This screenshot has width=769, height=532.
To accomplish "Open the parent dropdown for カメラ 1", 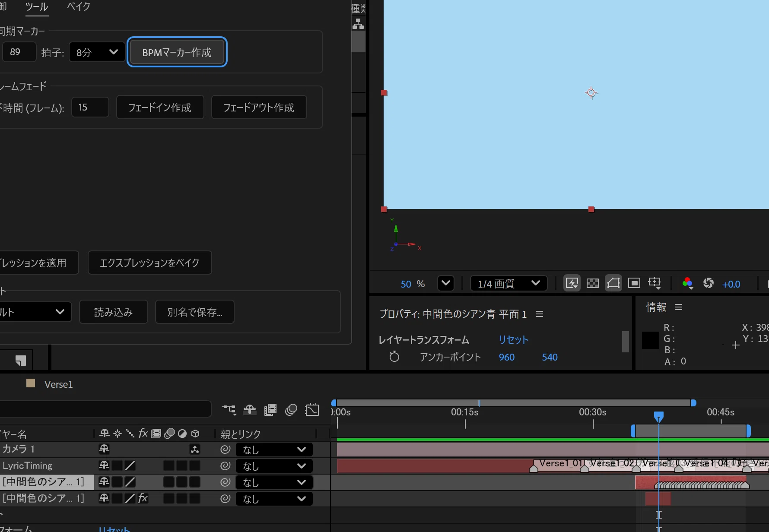I will (274, 450).
